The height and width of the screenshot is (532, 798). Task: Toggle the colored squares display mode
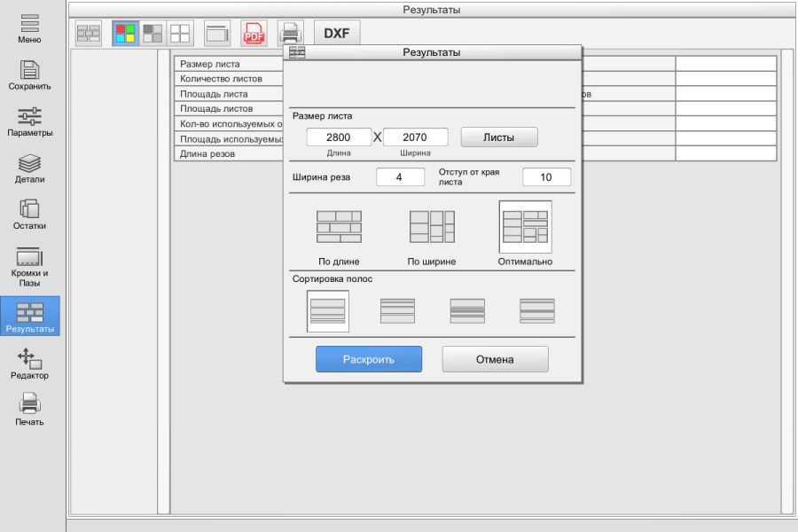[125, 34]
